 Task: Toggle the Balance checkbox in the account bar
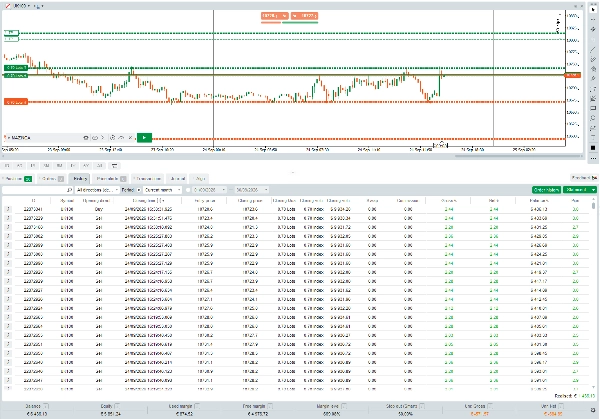[x=46, y=406]
